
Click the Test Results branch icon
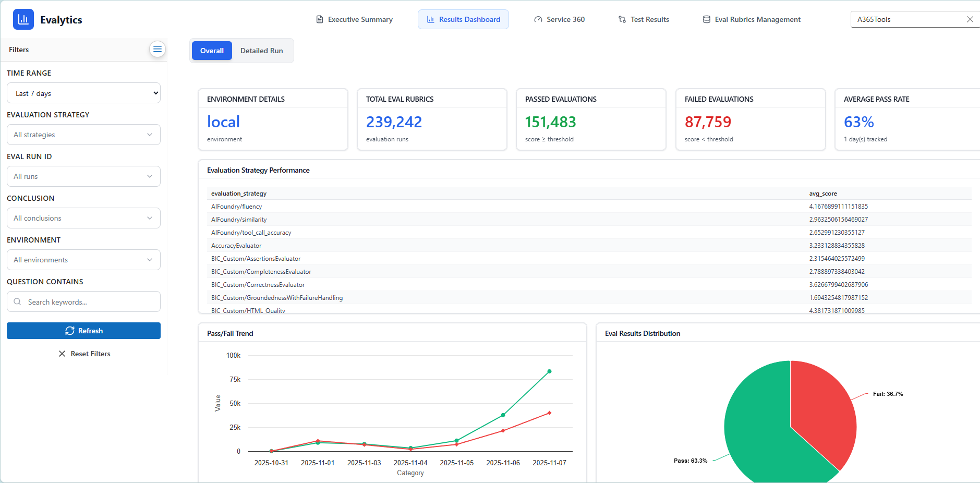pos(622,19)
